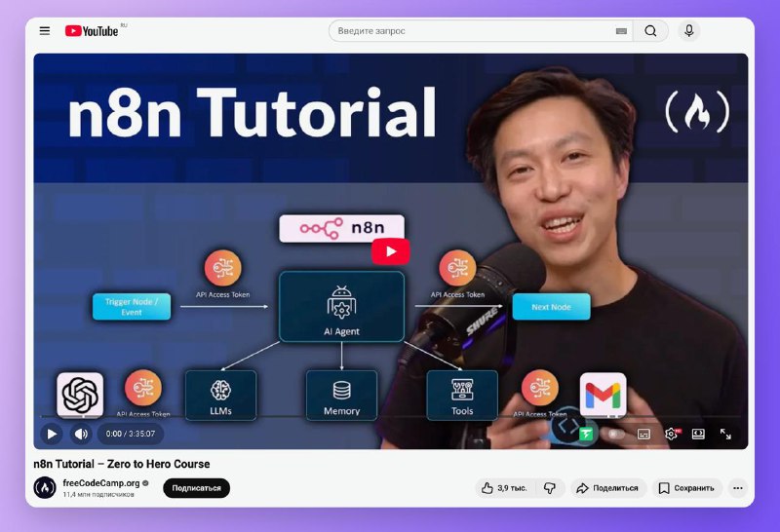
Task: Open the freeCodeCamp.org channel name link
Action: (x=101, y=483)
